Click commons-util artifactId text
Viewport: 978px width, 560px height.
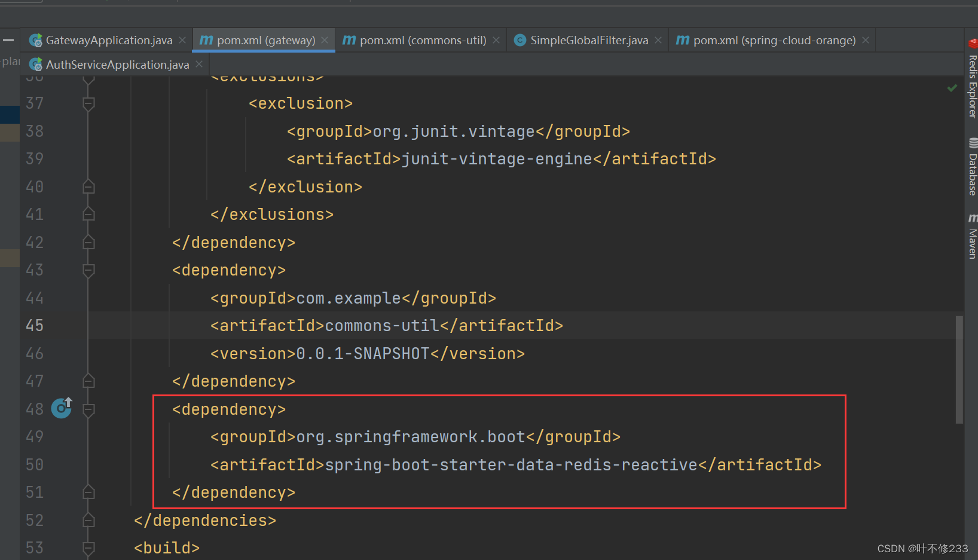coord(382,326)
